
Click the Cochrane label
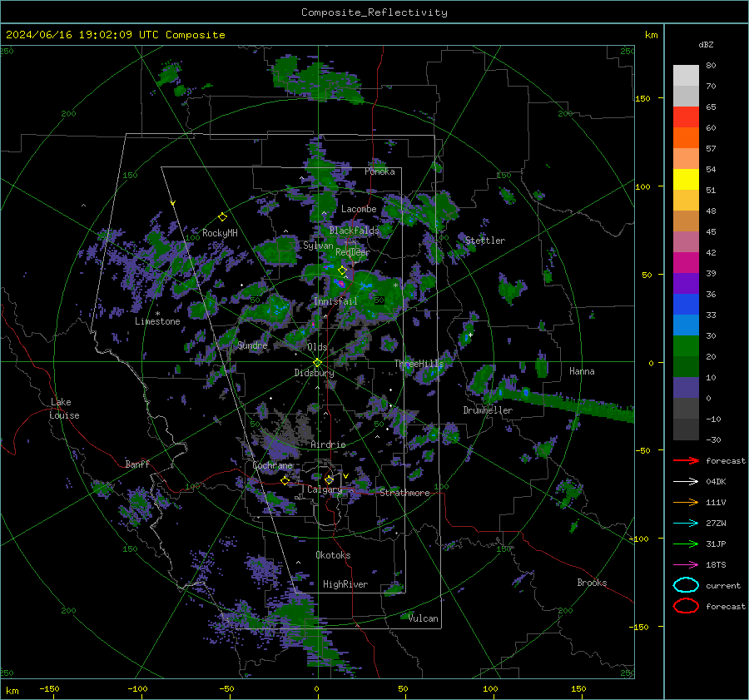pyautogui.click(x=272, y=465)
